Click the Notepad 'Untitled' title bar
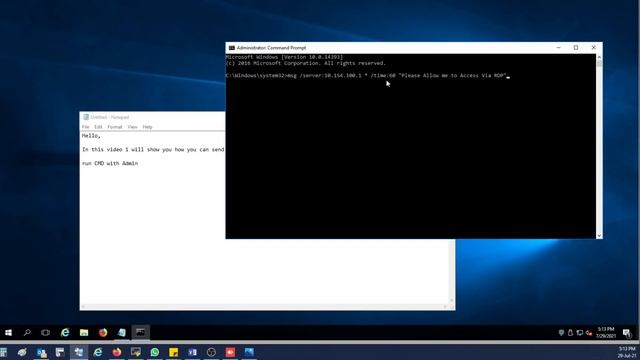This screenshot has height=360, width=640. 110,117
